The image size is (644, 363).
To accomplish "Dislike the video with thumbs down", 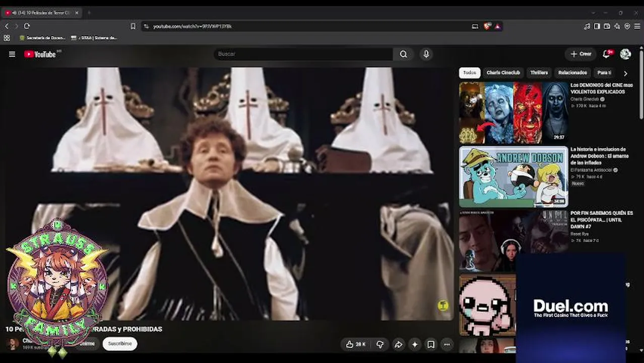I will 380,344.
